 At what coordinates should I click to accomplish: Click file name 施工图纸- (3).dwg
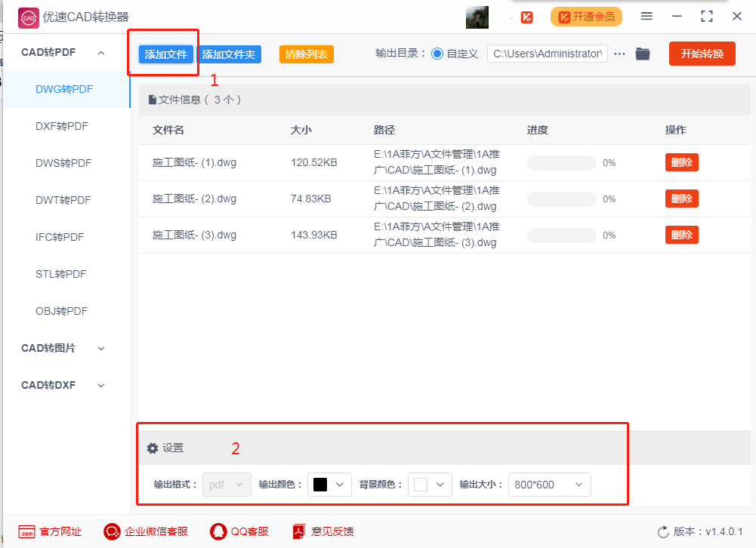(x=194, y=235)
